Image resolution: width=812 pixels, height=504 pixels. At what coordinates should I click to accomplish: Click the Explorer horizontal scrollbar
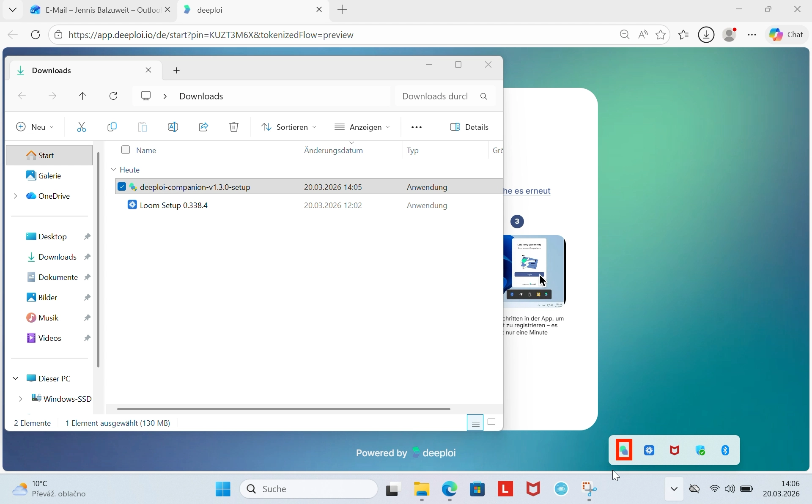click(283, 409)
